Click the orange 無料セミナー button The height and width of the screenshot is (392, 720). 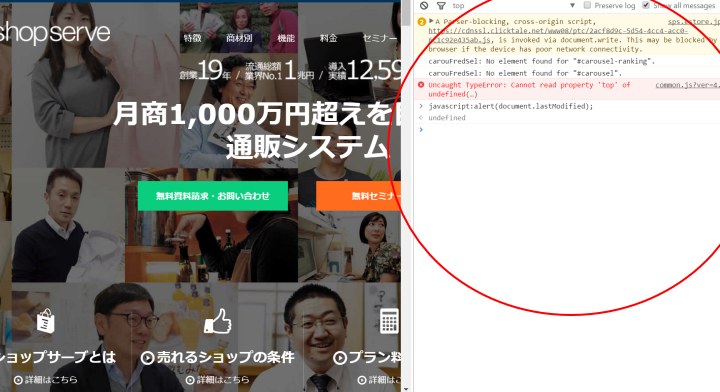[359, 196]
